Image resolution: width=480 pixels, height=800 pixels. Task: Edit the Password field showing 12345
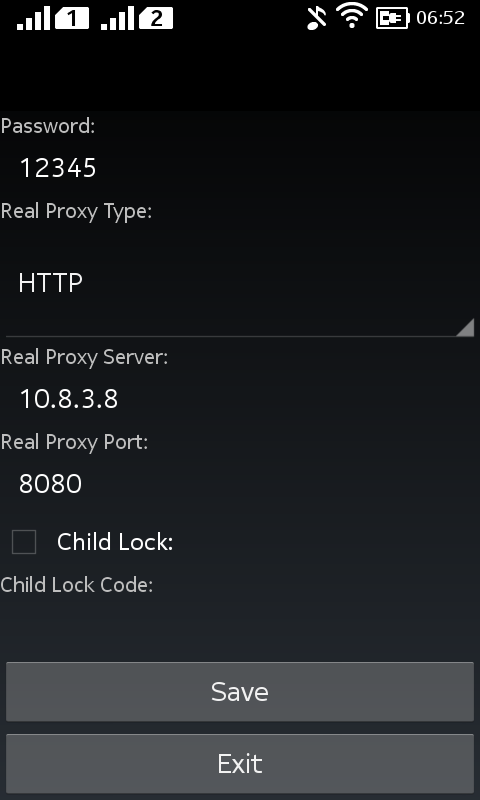[x=240, y=168]
